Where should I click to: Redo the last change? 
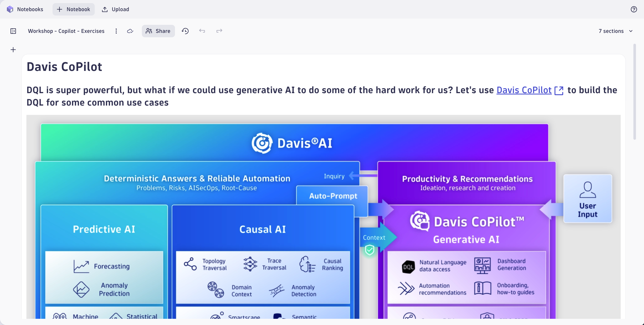coord(219,31)
